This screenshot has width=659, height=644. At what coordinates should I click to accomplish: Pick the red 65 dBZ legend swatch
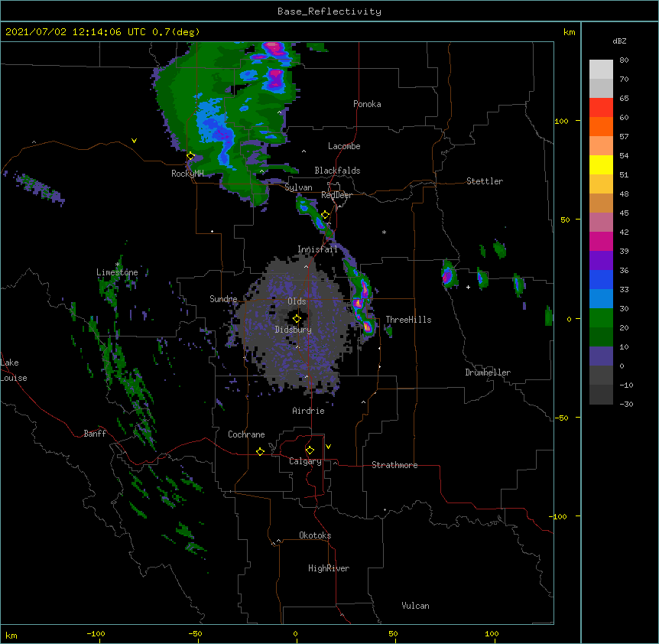[601, 107]
